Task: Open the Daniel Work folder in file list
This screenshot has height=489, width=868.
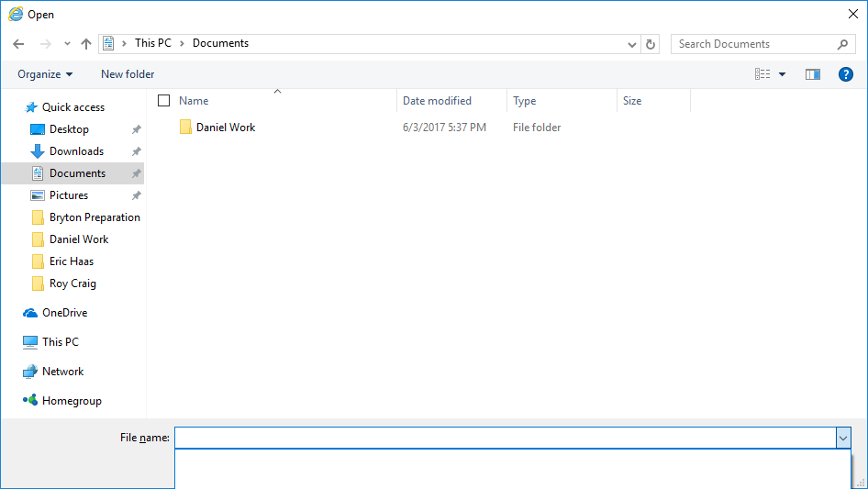Action: tap(226, 128)
